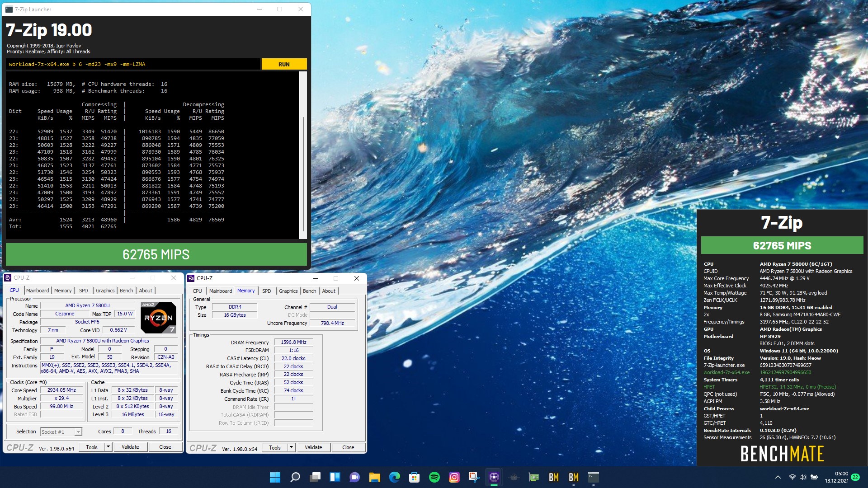Open Microsoft Store from the taskbar
The height and width of the screenshot is (488, 868).
pyautogui.click(x=414, y=477)
